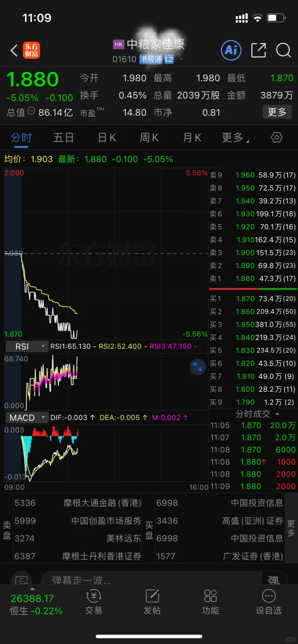
Task: Select 买1 row at 1.870
Action: [x=253, y=299]
